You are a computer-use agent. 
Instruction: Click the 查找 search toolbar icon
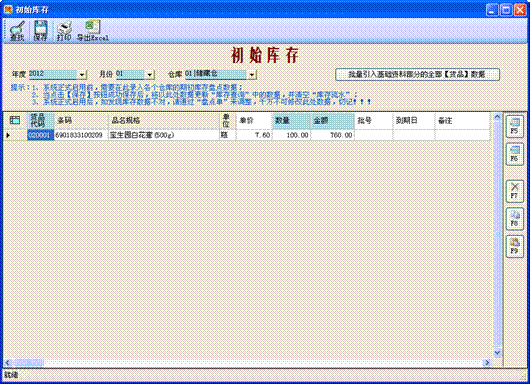click(x=17, y=31)
